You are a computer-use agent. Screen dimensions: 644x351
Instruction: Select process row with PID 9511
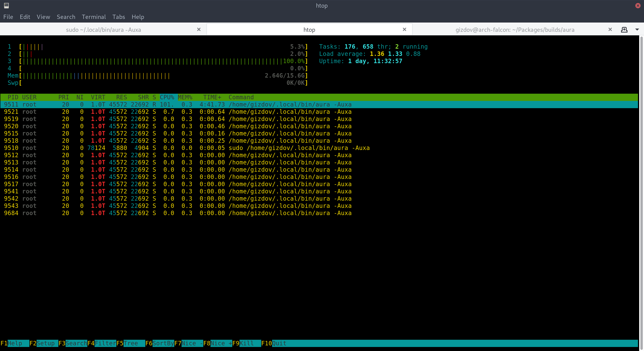[319, 104]
